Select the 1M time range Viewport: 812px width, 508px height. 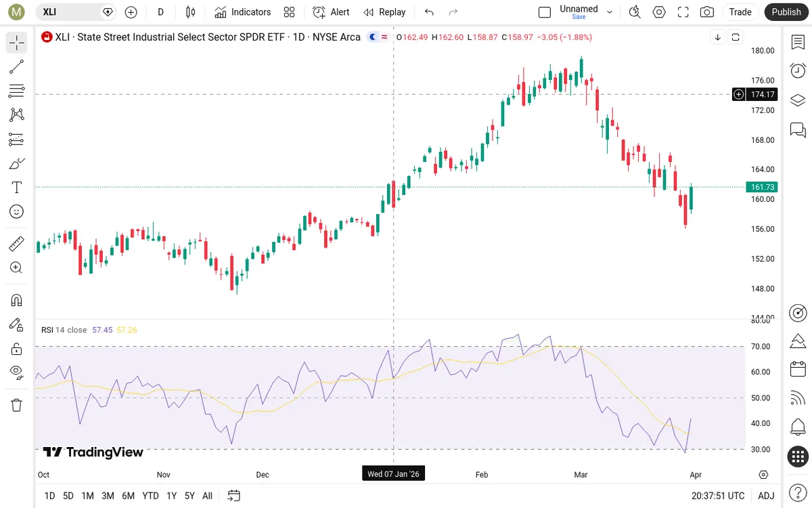coord(87,496)
